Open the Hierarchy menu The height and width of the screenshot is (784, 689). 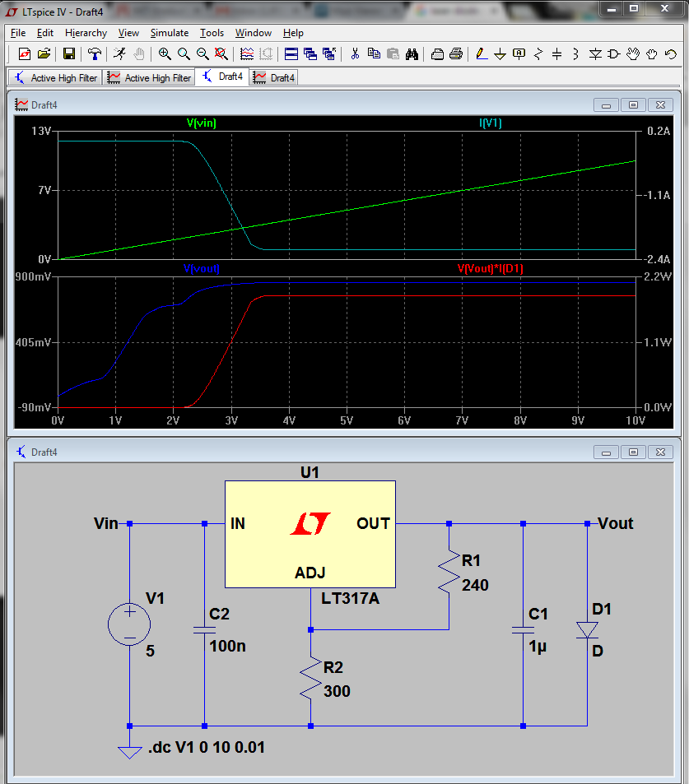pyautogui.click(x=86, y=33)
